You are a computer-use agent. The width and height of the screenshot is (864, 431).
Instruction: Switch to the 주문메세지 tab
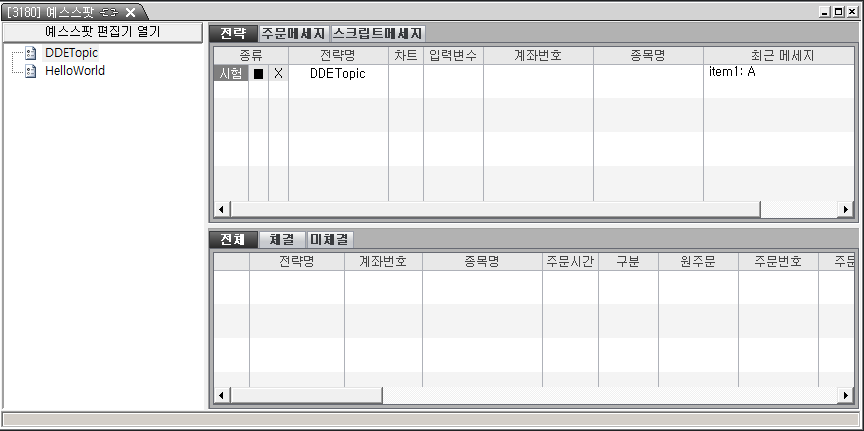[x=293, y=33]
